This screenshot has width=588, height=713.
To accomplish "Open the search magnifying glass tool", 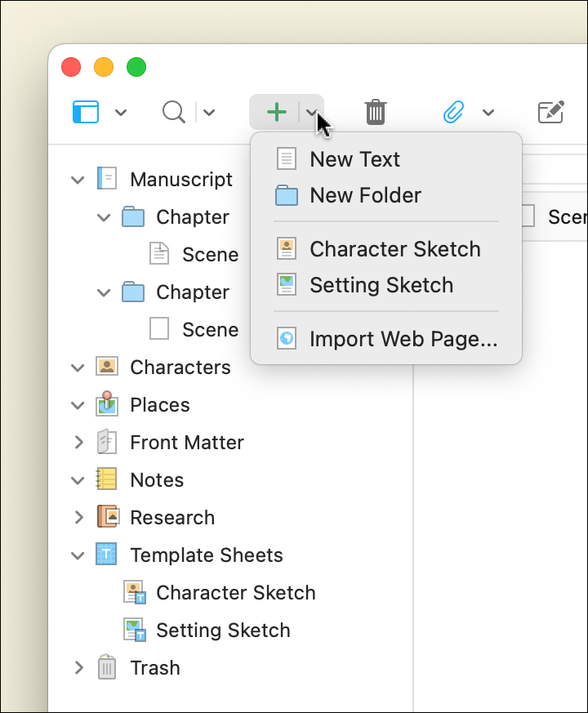I will pyautogui.click(x=174, y=112).
